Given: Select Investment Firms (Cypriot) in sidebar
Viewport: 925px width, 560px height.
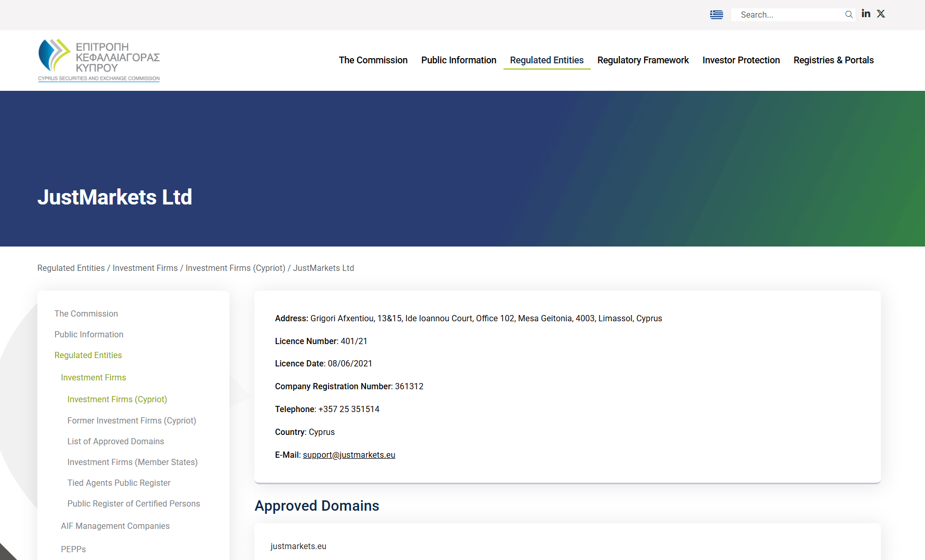Looking at the screenshot, I should point(117,399).
